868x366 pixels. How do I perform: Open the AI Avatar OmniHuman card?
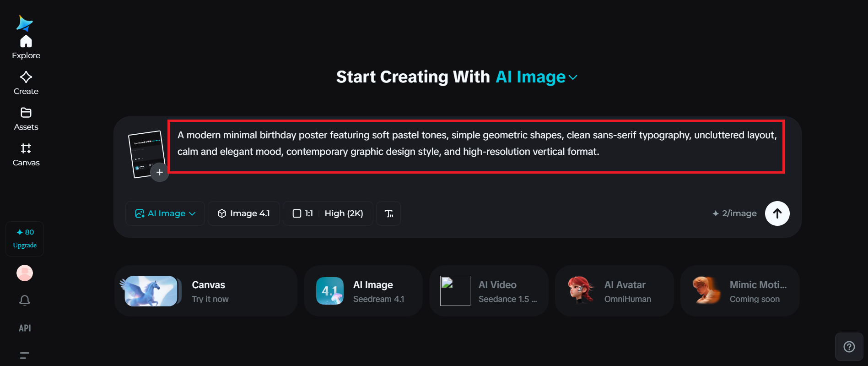(615, 291)
